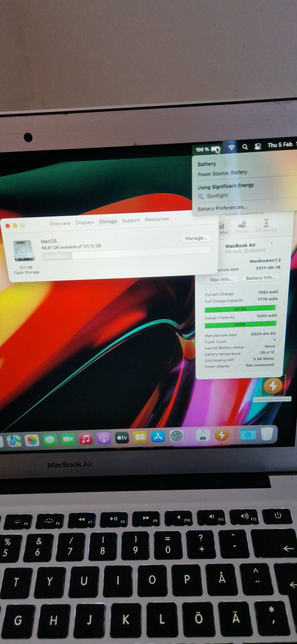
Task: Switch to the Overview tab
Action: click(60, 223)
